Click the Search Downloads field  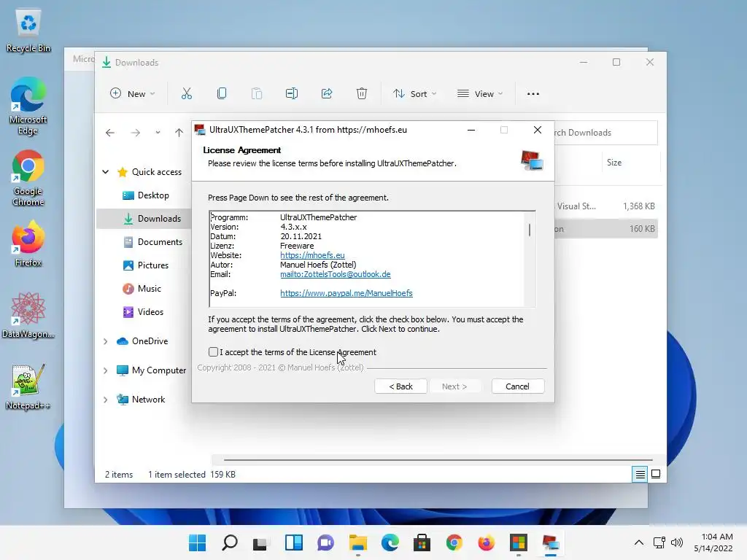pos(605,133)
